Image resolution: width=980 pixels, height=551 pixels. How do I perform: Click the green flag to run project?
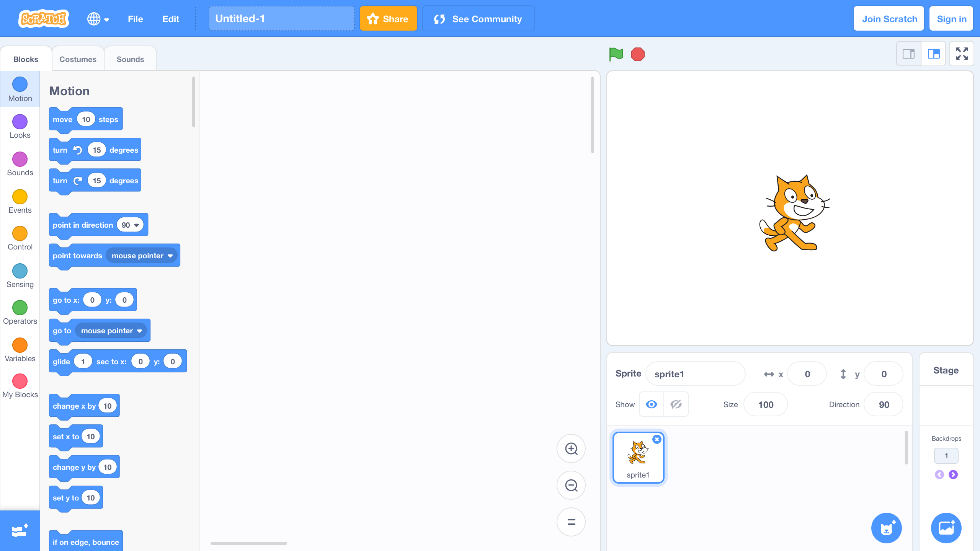(x=616, y=54)
